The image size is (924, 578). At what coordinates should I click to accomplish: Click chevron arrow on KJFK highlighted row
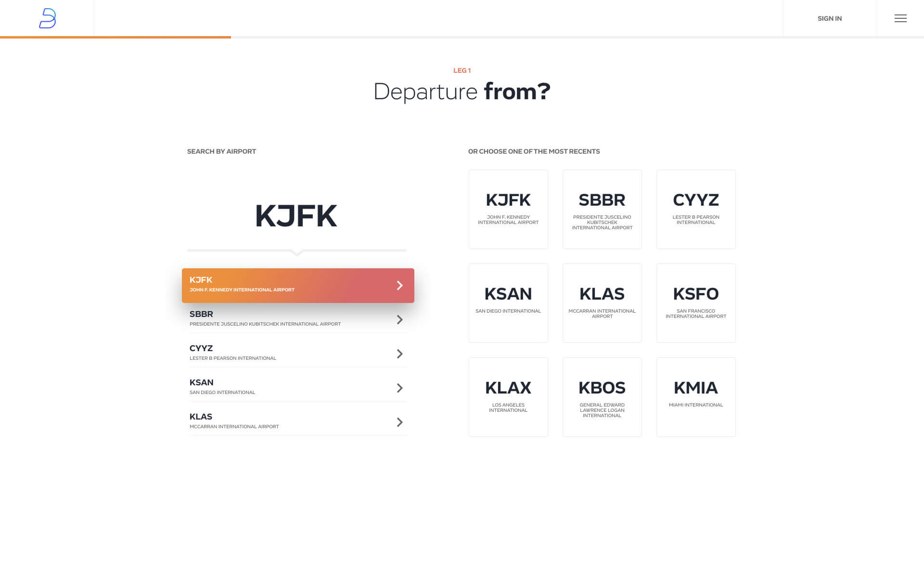(x=399, y=286)
